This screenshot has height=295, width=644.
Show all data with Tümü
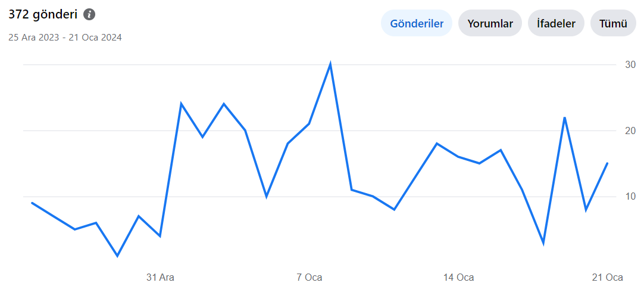[613, 23]
